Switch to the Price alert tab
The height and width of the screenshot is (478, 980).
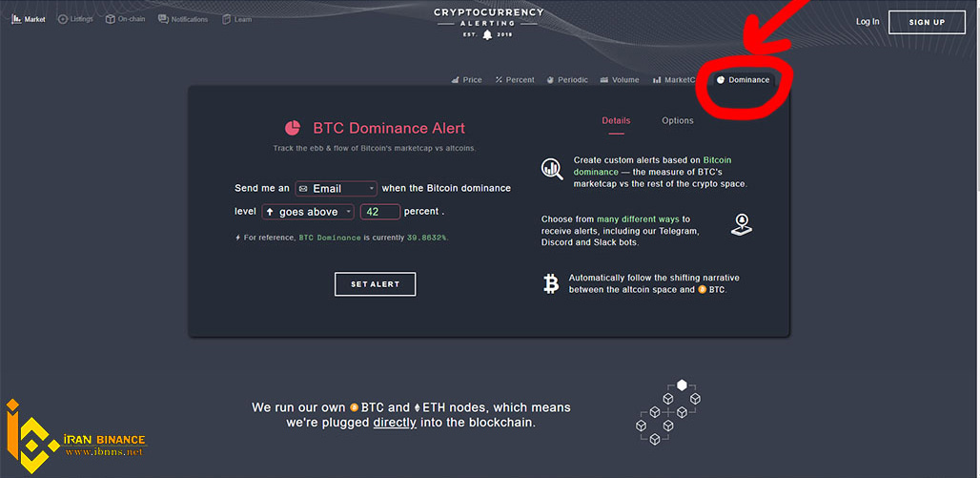466,80
